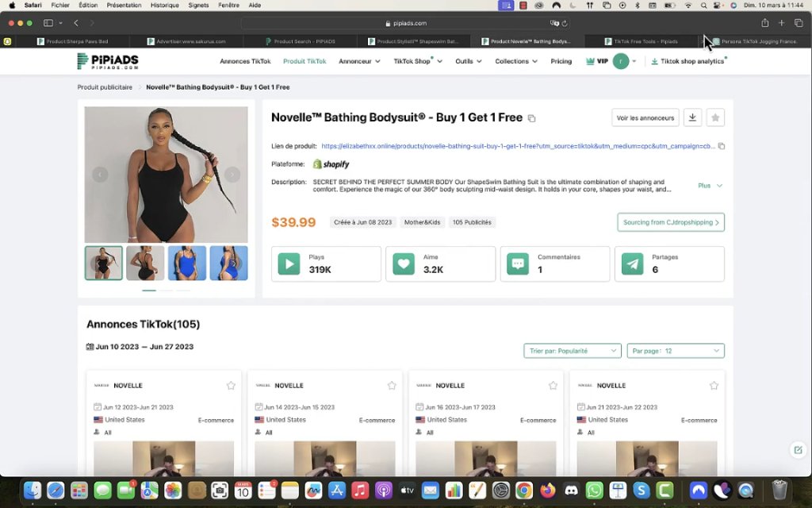
Task: Open the elizabethxx.online product link
Action: (518, 146)
